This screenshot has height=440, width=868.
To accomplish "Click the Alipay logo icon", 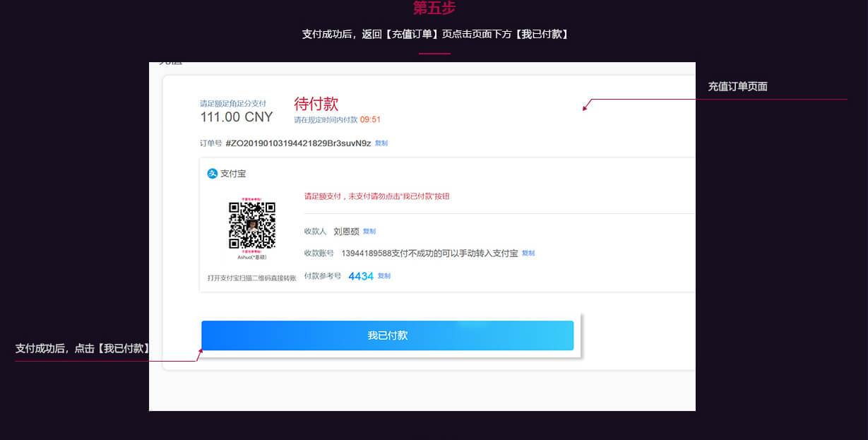I will click(x=213, y=174).
